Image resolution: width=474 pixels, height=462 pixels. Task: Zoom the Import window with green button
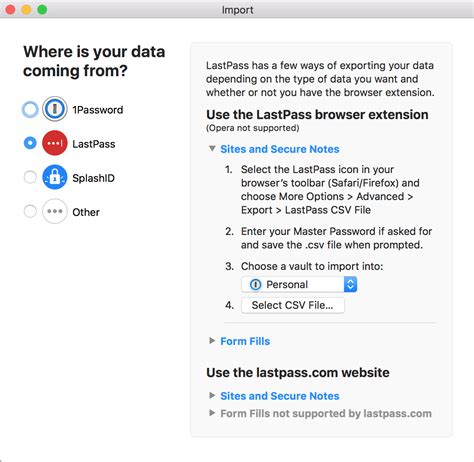coord(42,10)
